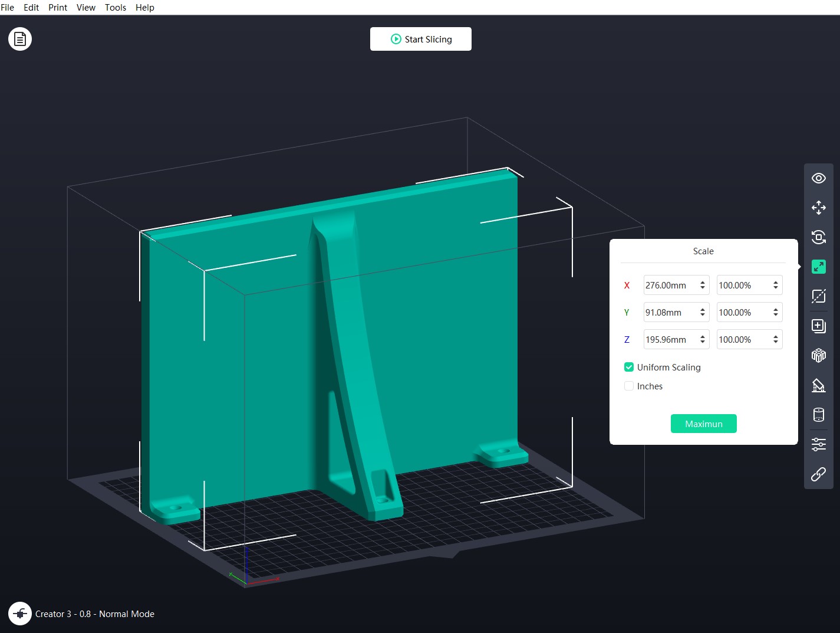The image size is (840, 633).
Task: Open the Tools menu
Action: 115,7
